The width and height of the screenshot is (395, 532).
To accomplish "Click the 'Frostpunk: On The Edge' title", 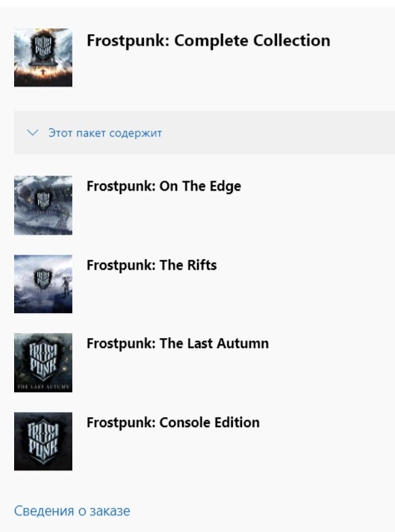I will click(164, 186).
